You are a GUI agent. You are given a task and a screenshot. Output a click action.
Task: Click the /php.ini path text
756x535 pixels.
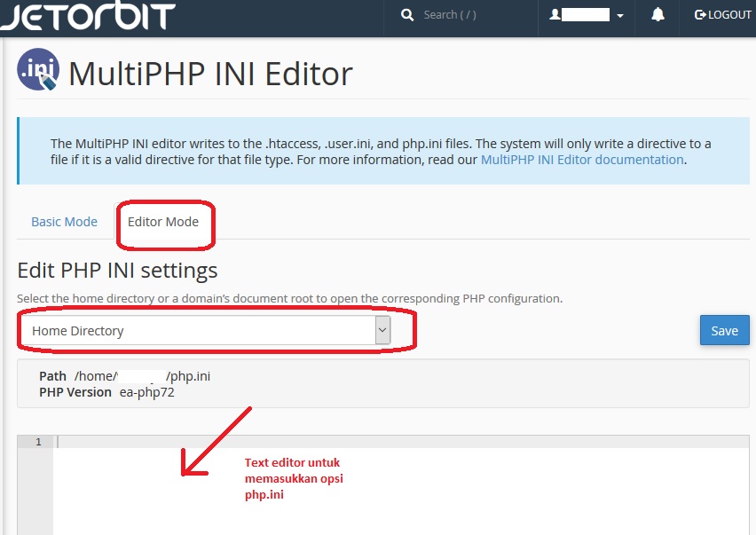coord(188,376)
